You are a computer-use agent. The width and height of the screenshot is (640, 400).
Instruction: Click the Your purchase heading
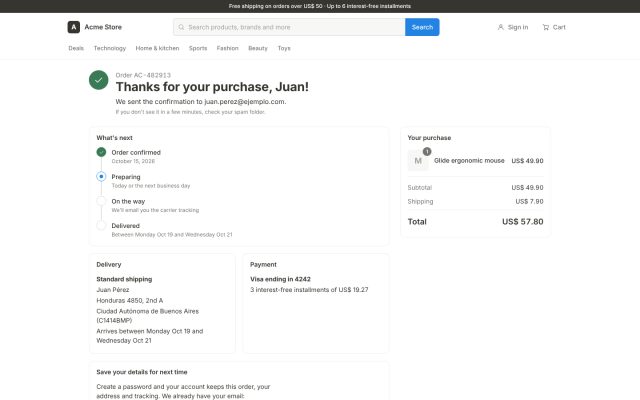(x=429, y=138)
